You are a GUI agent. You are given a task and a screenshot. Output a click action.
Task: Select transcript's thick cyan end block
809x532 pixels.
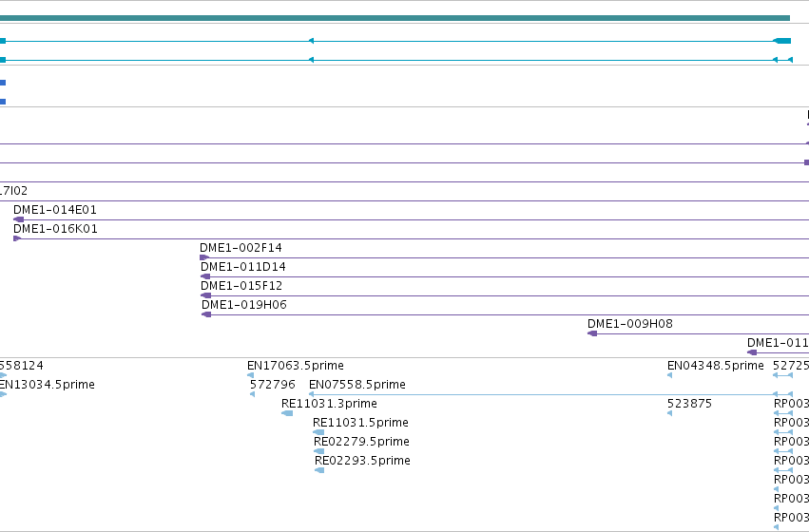coord(782,41)
